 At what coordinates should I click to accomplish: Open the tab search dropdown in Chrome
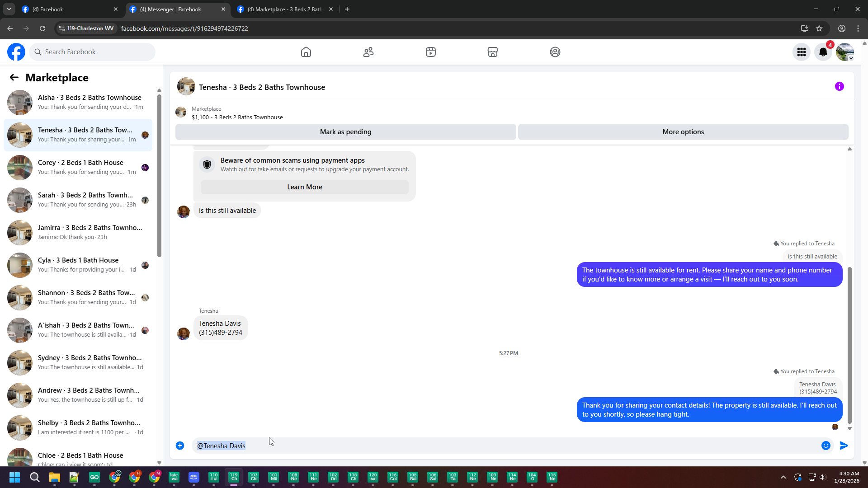point(9,9)
